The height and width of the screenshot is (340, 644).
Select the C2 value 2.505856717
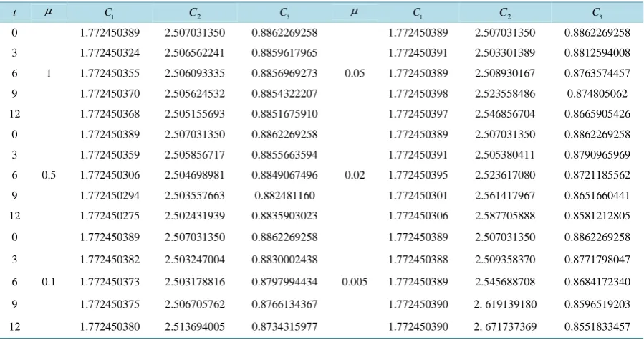[195, 155]
